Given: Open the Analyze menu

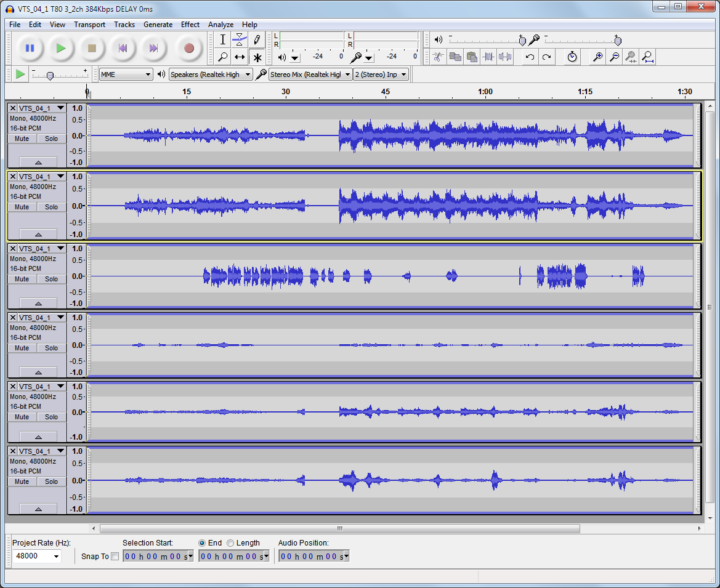Looking at the screenshot, I should pos(220,25).
